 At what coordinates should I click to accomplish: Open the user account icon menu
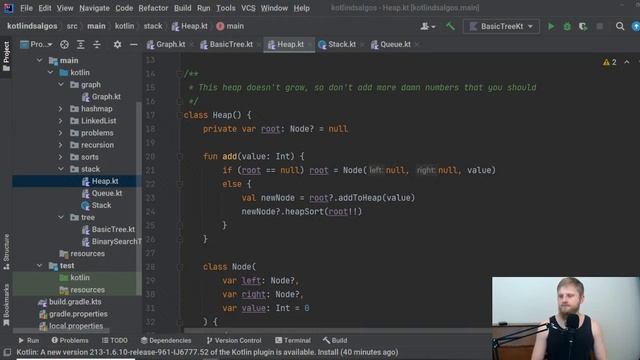[x=427, y=27]
